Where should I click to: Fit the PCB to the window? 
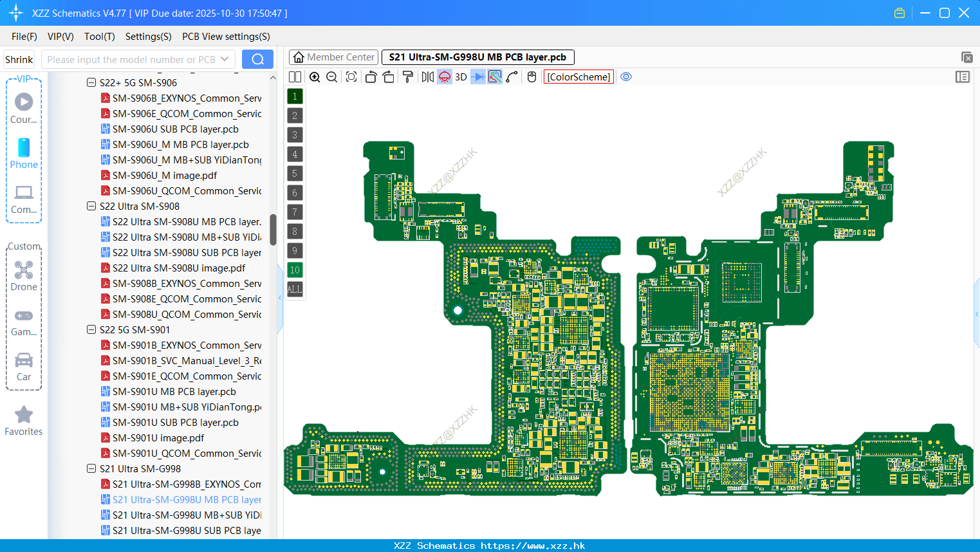click(351, 77)
